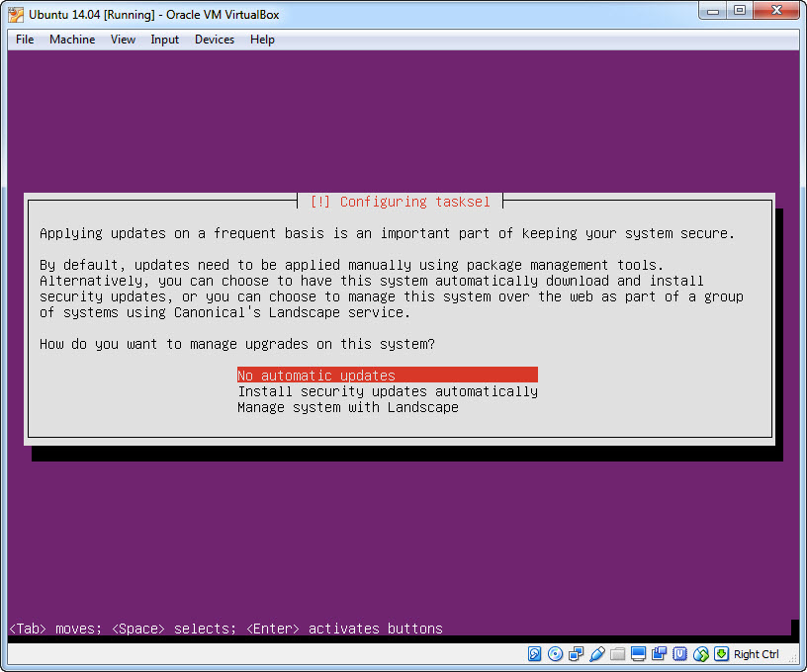Click 'How do you want to manage upgrades' question
The image size is (807, 672).
point(237,344)
